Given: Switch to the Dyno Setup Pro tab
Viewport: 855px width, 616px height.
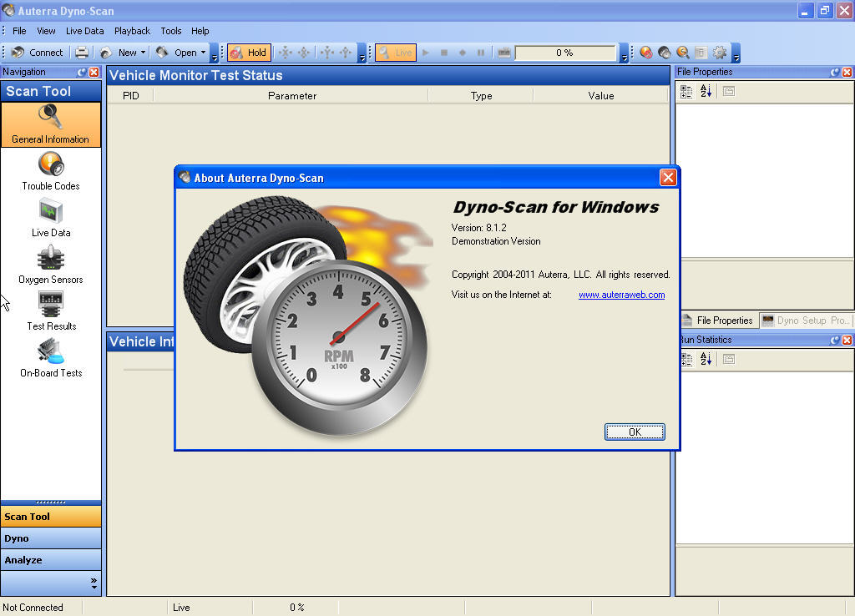Looking at the screenshot, I should point(806,320).
